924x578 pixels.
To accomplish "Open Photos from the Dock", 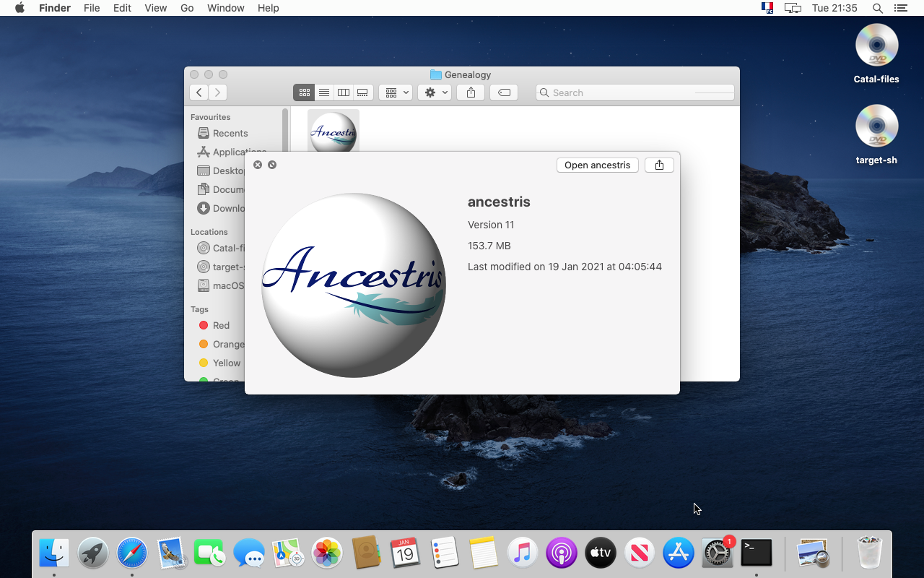I will 327,553.
